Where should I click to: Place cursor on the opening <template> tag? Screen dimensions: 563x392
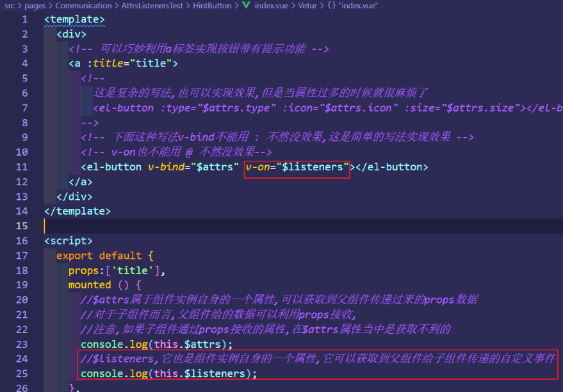pyautogui.click(x=74, y=19)
